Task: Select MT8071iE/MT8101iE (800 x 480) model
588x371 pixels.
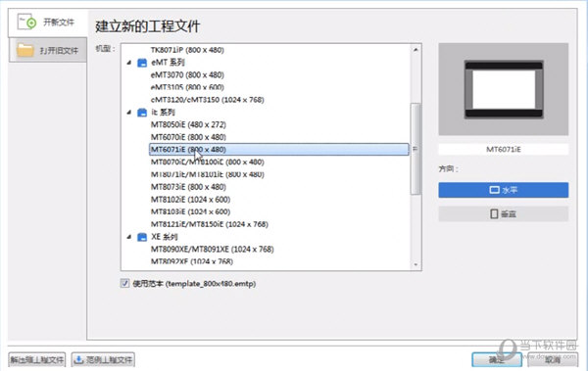Action: 208,174
